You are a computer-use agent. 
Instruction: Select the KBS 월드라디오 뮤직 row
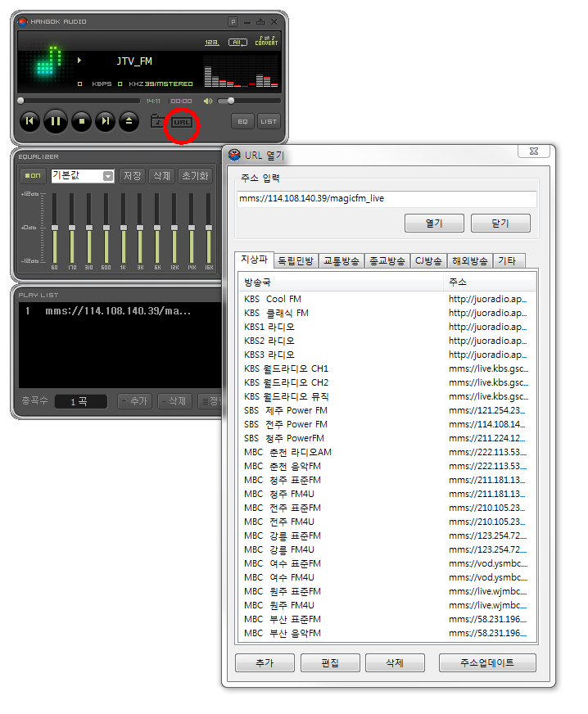point(387,396)
